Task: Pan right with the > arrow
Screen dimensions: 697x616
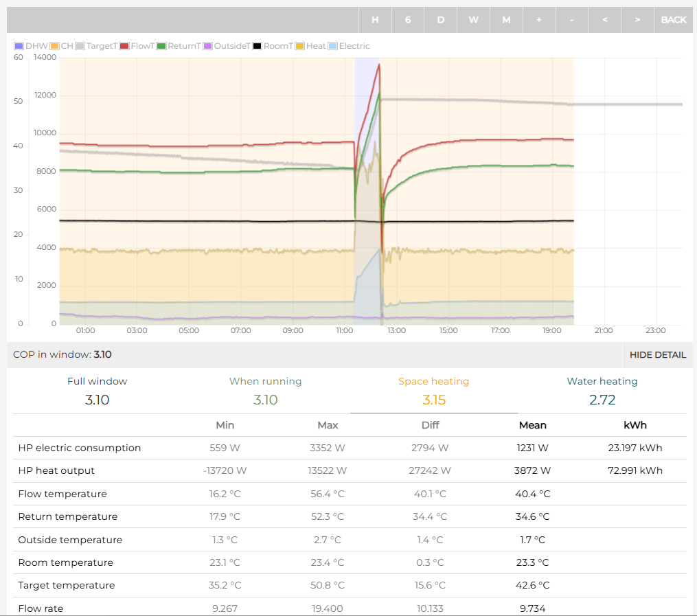Action: tap(637, 20)
